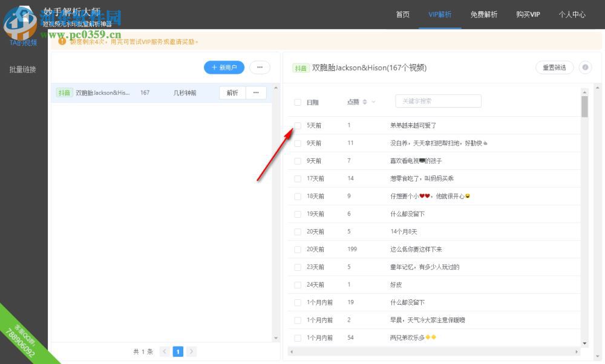Click the orange warning icon in the notice bar
Screen dimensions: 605x364
62,41
